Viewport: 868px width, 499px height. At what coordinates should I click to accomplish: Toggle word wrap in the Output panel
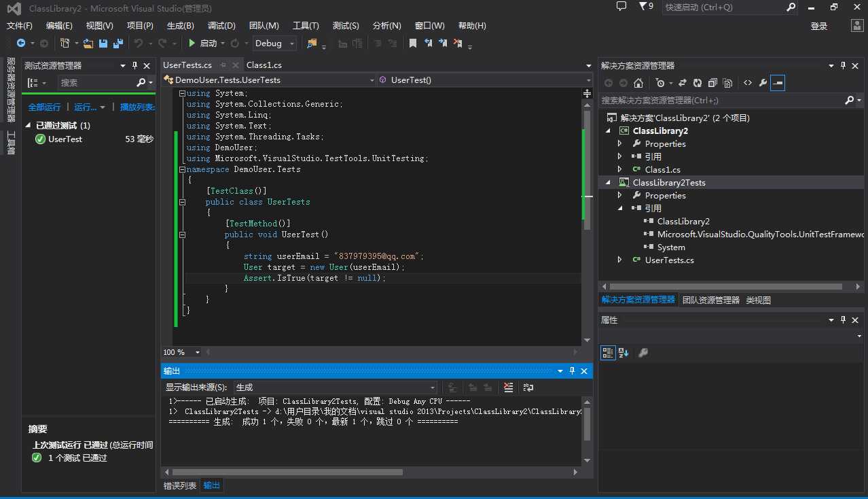pyautogui.click(x=528, y=388)
